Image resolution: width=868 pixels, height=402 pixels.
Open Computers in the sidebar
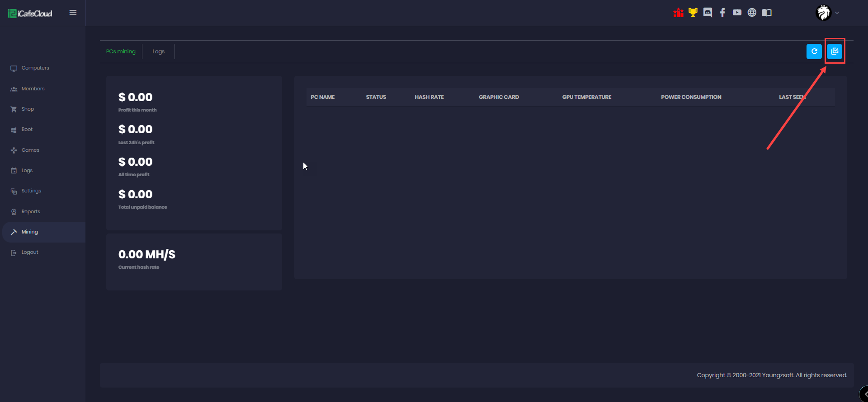click(35, 68)
